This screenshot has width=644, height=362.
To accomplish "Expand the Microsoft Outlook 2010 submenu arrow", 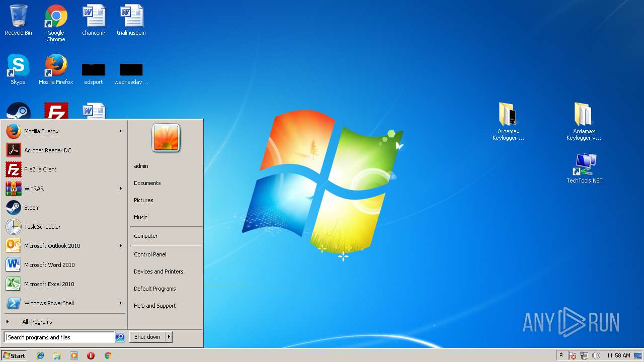I will coord(121,246).
